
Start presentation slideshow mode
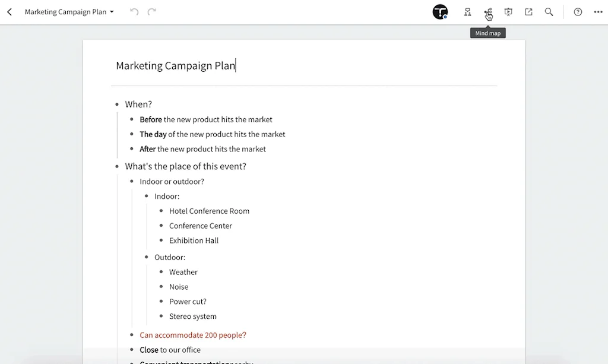click(x=508, y=12)
